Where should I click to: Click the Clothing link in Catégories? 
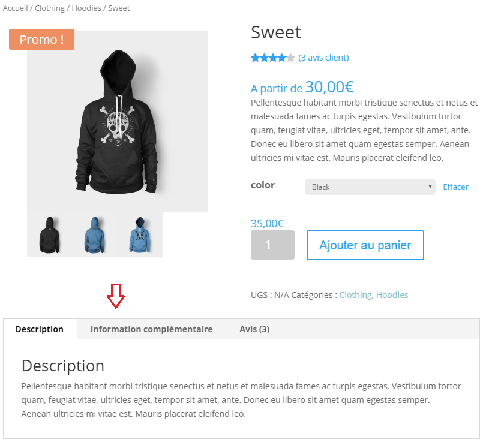(x=355, y=294)
